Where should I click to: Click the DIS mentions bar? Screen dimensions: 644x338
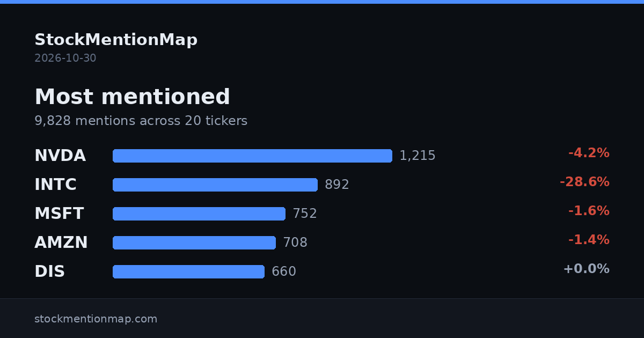[x=188, y=271]
